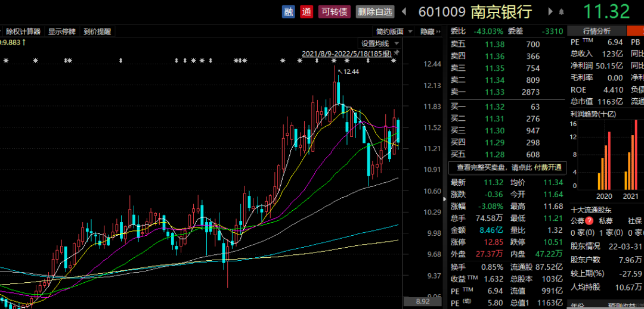Open 到价提醒 price alert
This screenshot has height=309, width=644.
[x=97, y=32]
